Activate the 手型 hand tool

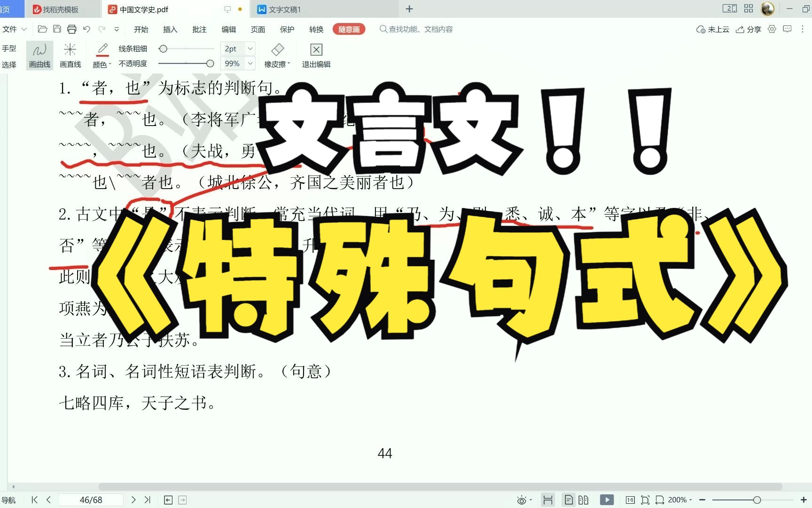pos(9,48)
